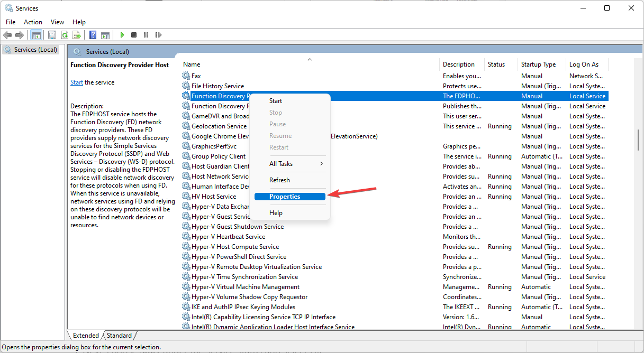Viewport: 644px width, 353px height.
Task: Choose Properties in the context menu
Action: coord(290,197)
